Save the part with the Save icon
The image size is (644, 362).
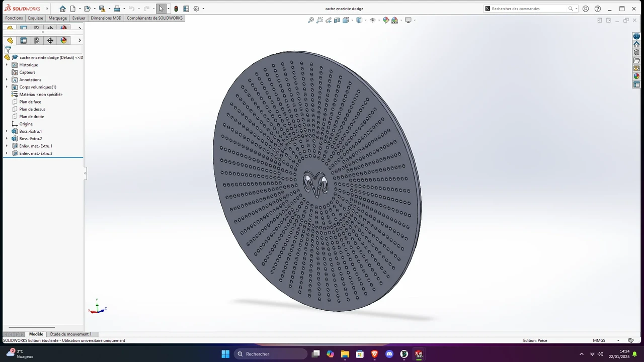coord(102,9)
